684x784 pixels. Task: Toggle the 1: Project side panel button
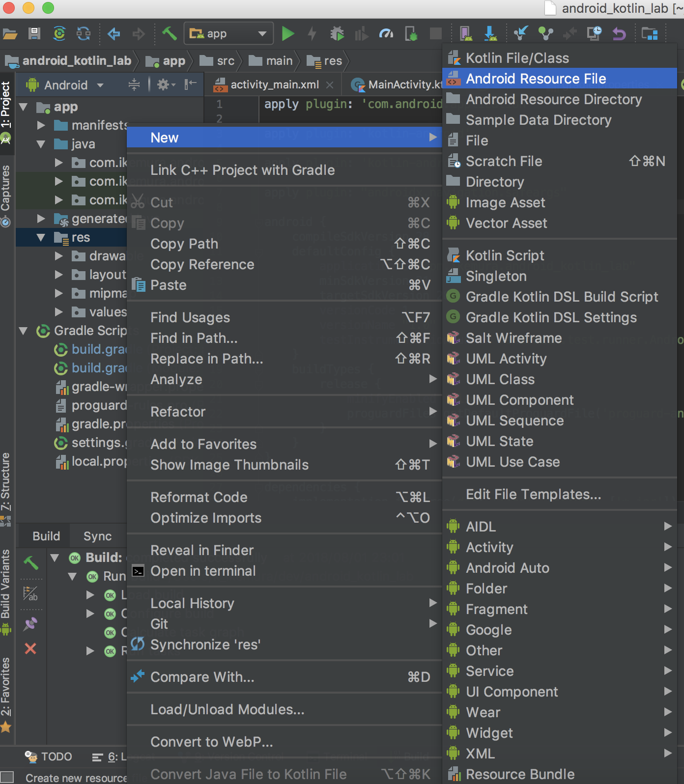point(6,112)
